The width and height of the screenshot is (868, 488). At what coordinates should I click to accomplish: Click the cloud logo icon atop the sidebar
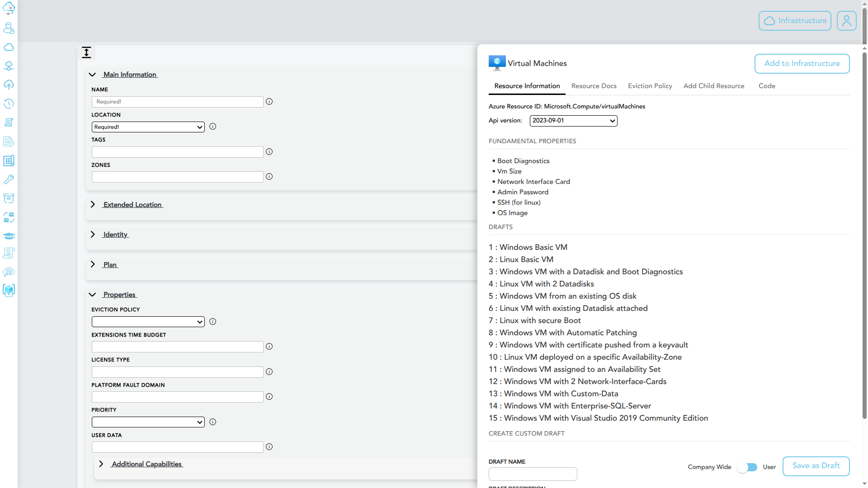point(9,8)
